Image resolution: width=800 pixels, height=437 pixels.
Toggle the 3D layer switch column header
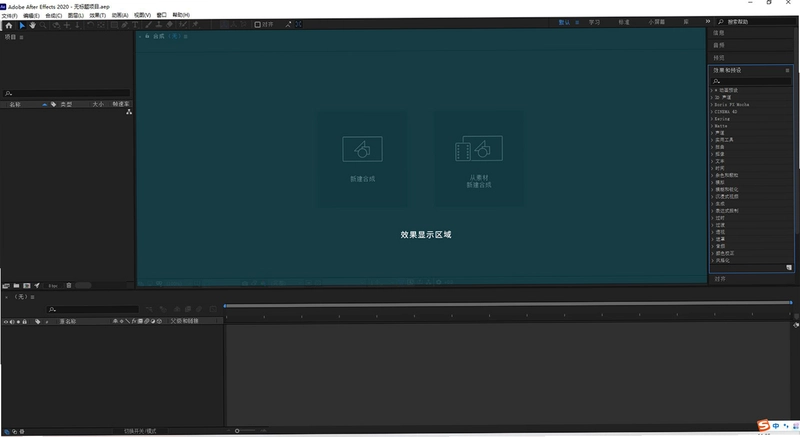(x=159, y=321)
